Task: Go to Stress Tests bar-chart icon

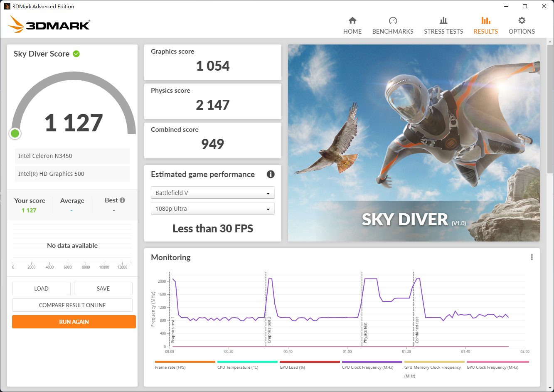Action: (443, 20)
